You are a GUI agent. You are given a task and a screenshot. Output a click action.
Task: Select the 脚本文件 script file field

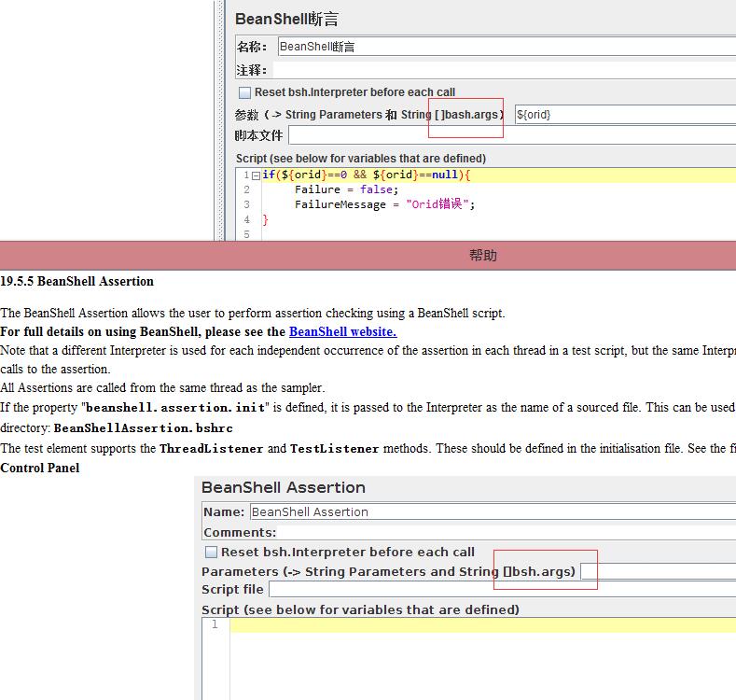(511, 136)
